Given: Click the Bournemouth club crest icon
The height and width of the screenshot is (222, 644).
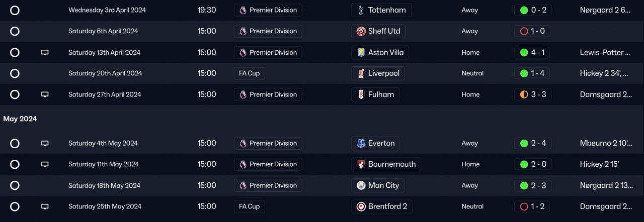Looking at the screenshot, I should coord(361,164).
